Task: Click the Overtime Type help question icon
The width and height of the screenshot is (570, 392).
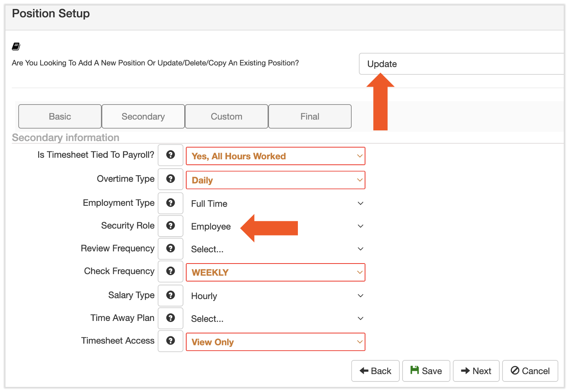Action: (171, 179)
